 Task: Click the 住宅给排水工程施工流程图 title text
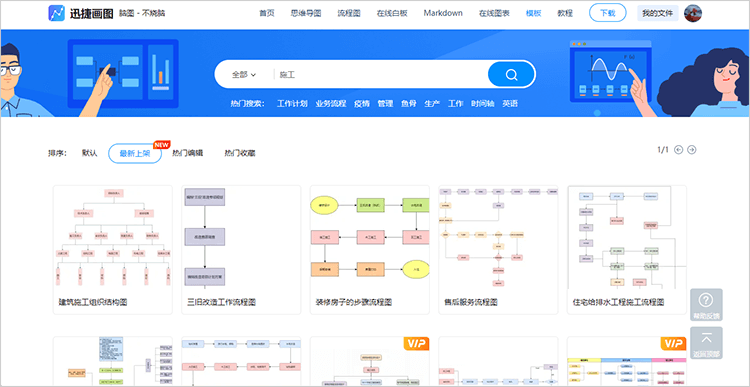click(x=618, y=302)
